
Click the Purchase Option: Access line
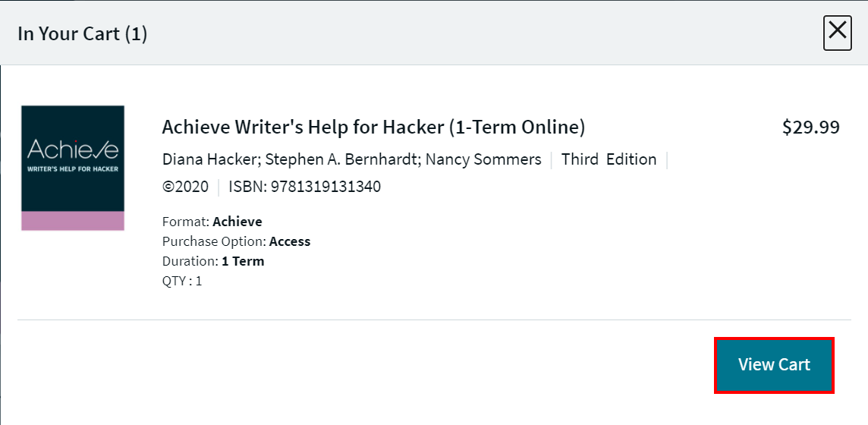(236, 242)
